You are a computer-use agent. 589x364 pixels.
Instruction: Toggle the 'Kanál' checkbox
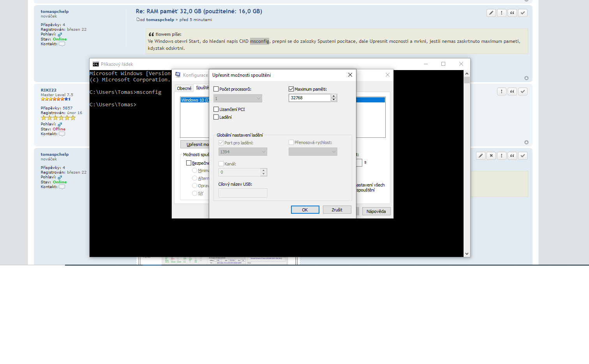click(x=221, y=164)
